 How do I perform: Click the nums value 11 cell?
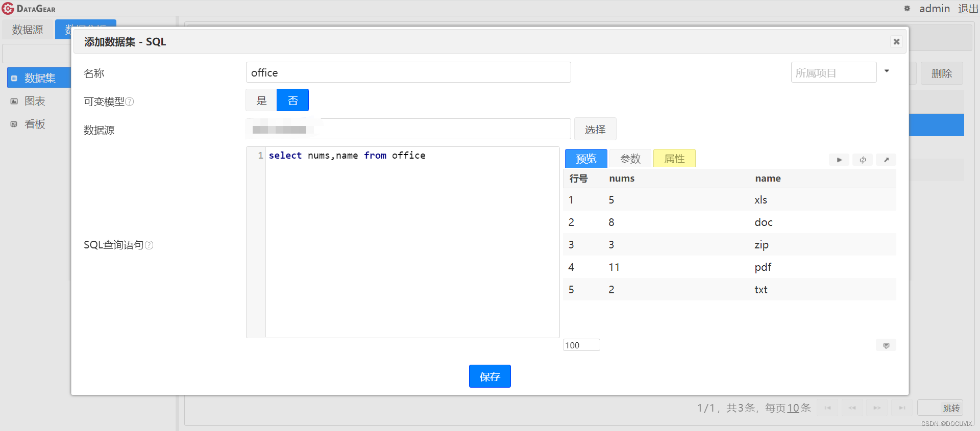614,267
